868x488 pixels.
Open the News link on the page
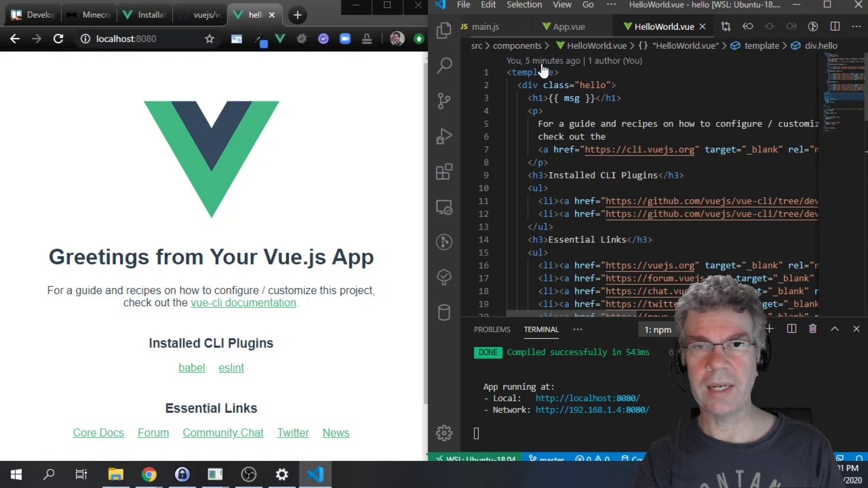(x=336, y=432)
